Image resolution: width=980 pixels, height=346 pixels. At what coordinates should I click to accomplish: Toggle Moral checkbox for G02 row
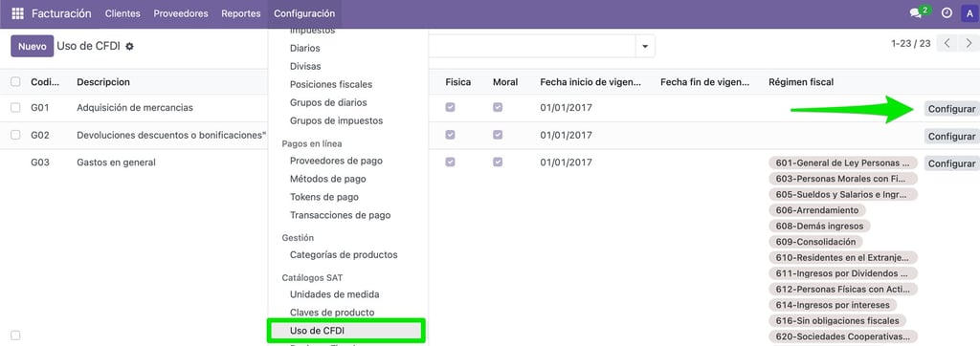tap(498, 135)
